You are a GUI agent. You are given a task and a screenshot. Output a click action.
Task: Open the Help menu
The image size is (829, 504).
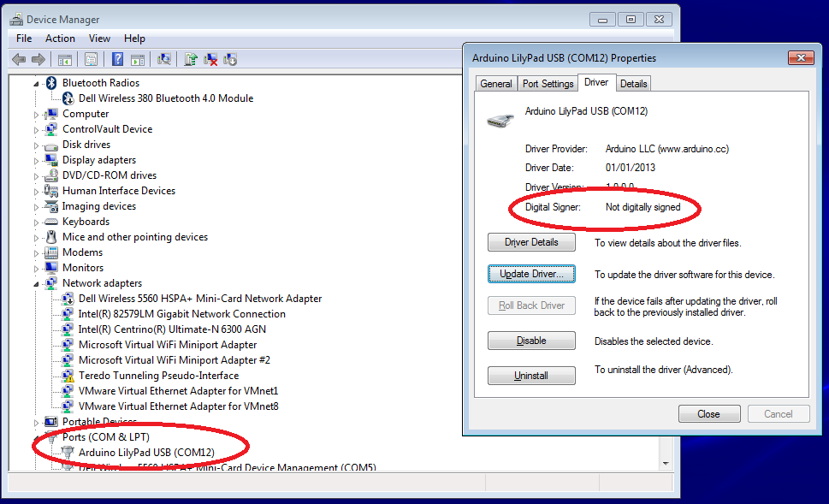[134, 39]
